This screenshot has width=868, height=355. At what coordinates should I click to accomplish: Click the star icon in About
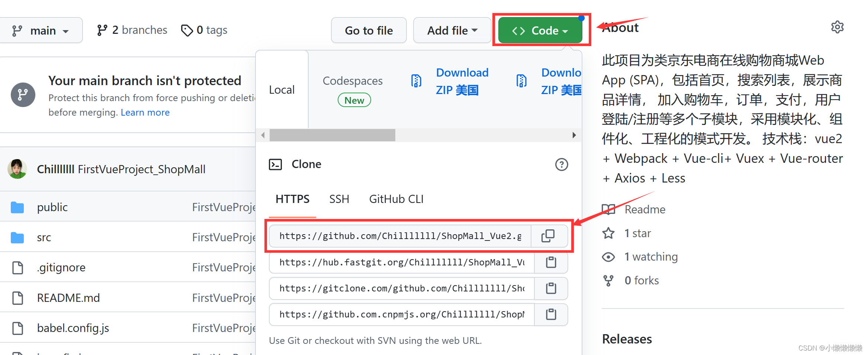pos(608,233)
